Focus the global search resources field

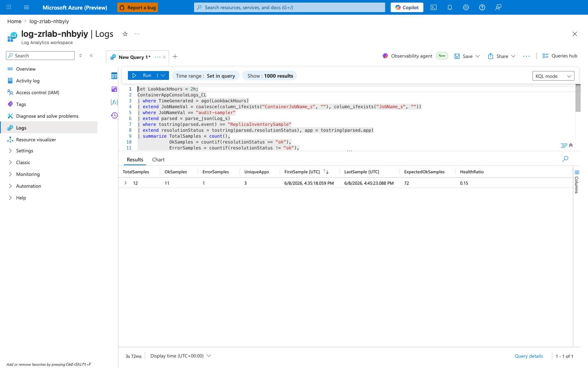point(290,7)
